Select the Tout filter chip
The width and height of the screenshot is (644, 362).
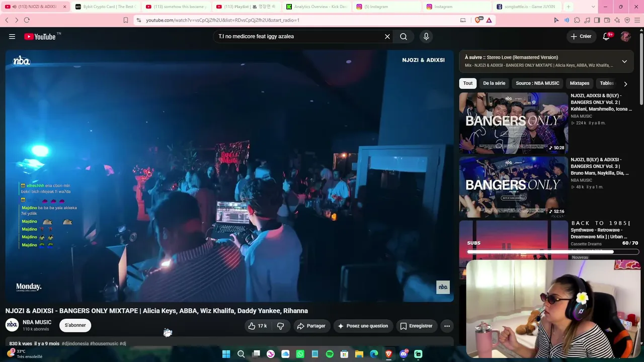[468, 83]
